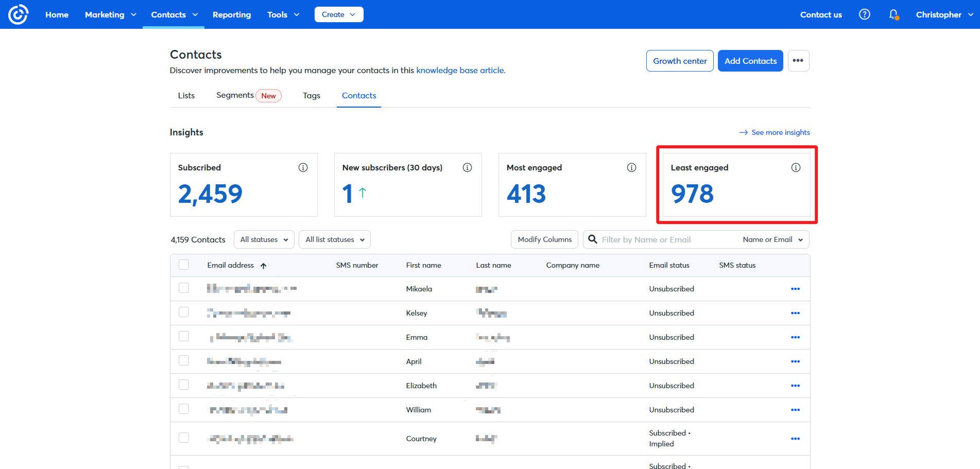Open the help question mark icon
This screenshot has height=469, width=980.
tap(865, 14)
